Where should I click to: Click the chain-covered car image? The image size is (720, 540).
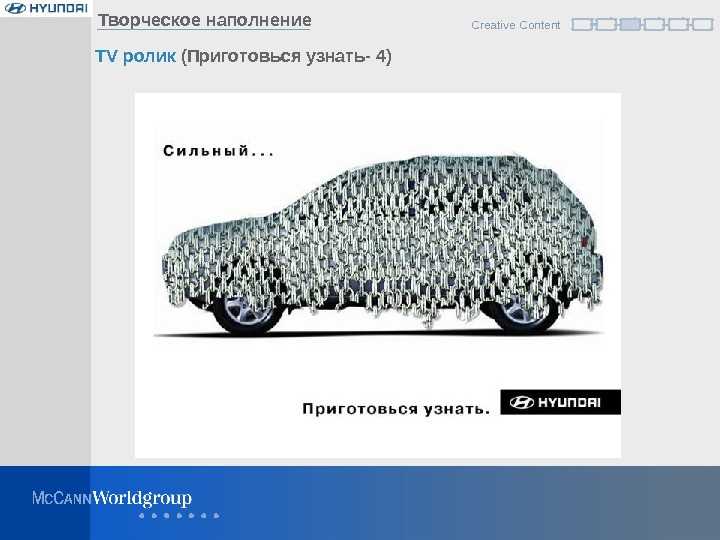[x=382, y=243]
